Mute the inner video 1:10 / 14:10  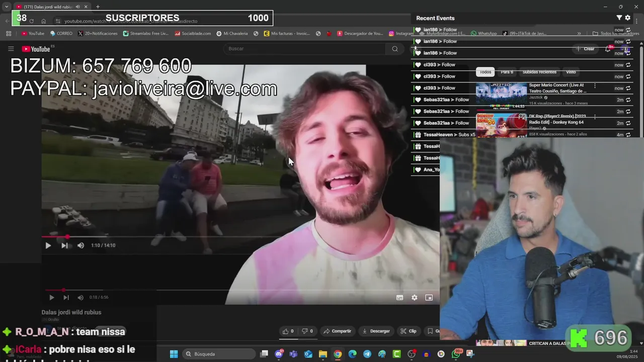(80, 245)
